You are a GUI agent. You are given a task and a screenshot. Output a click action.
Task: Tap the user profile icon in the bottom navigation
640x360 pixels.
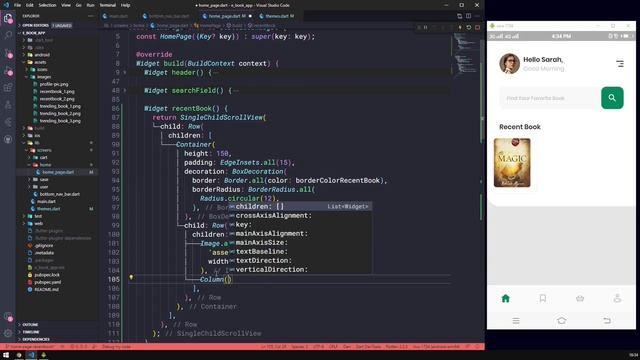tap(617, 298)
